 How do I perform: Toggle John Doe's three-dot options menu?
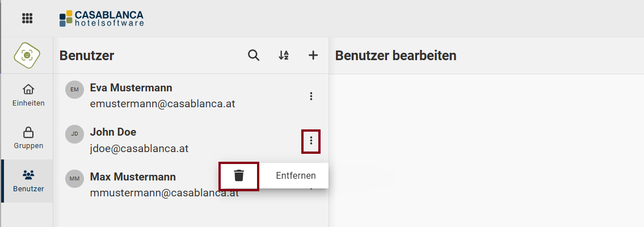(x=311, y=140)
